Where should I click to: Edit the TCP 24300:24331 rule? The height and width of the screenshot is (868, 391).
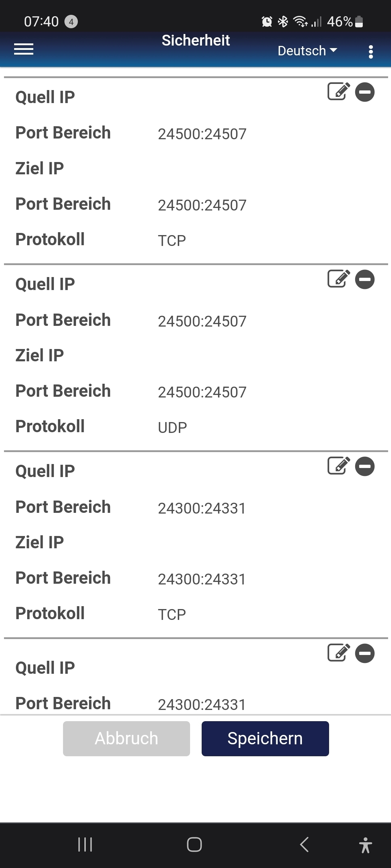[339, 466]
